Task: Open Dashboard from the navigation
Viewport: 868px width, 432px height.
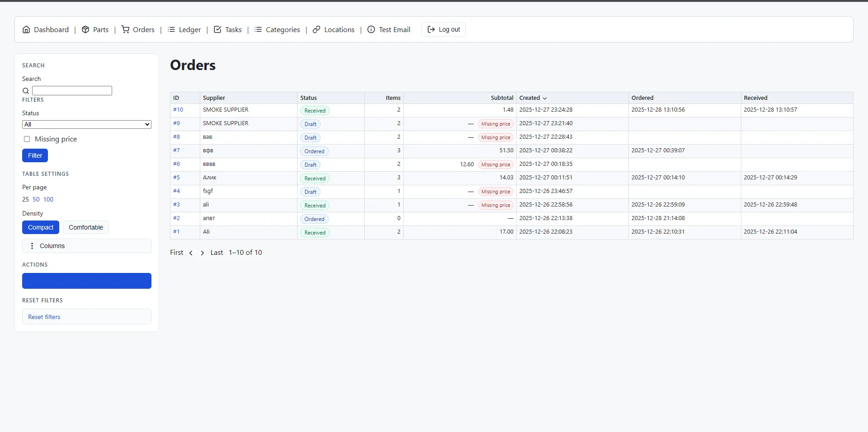Action: (x=46, y=29)
